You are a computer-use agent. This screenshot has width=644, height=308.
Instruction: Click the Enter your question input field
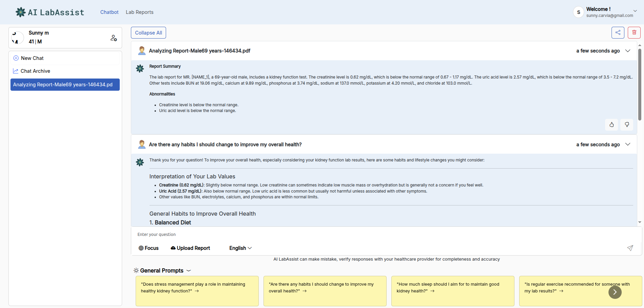tap(372, 235)
